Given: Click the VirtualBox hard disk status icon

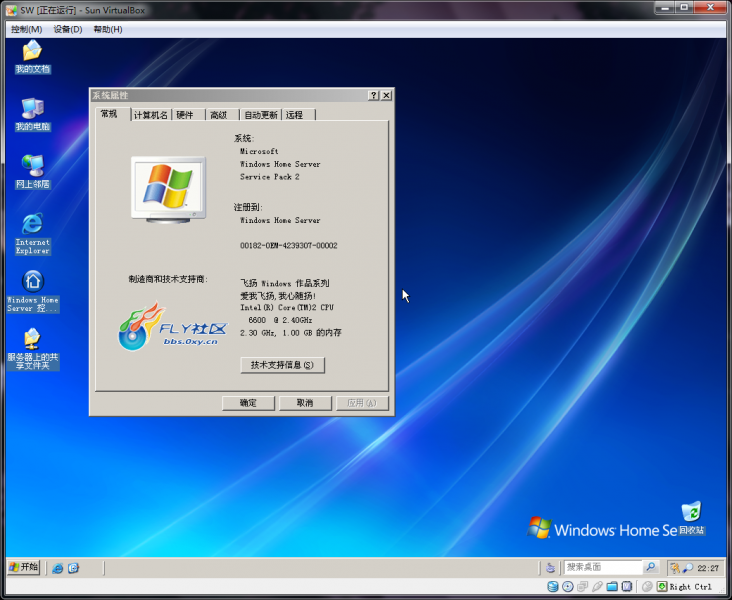Looking at the screenshot, I should point(553,586).
